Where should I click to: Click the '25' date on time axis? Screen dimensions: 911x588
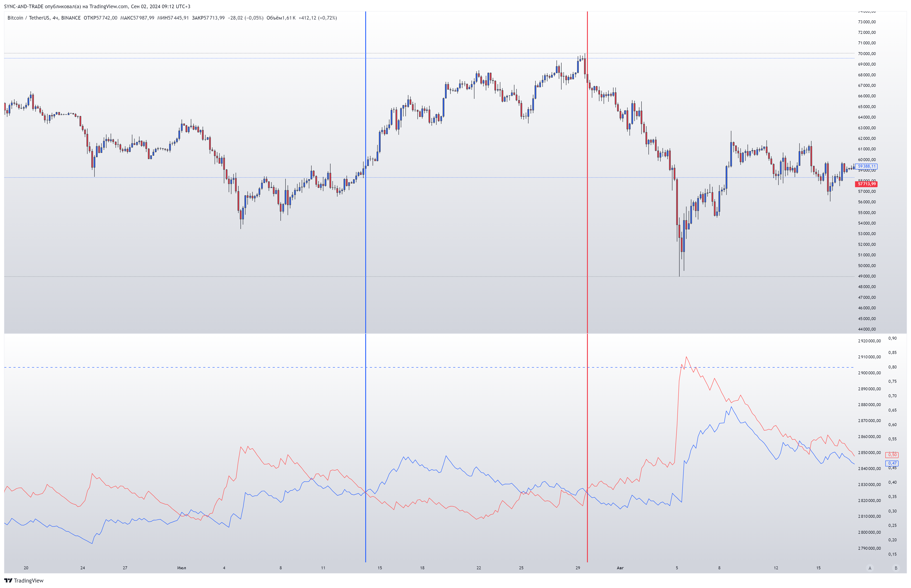tap(521, 568)
